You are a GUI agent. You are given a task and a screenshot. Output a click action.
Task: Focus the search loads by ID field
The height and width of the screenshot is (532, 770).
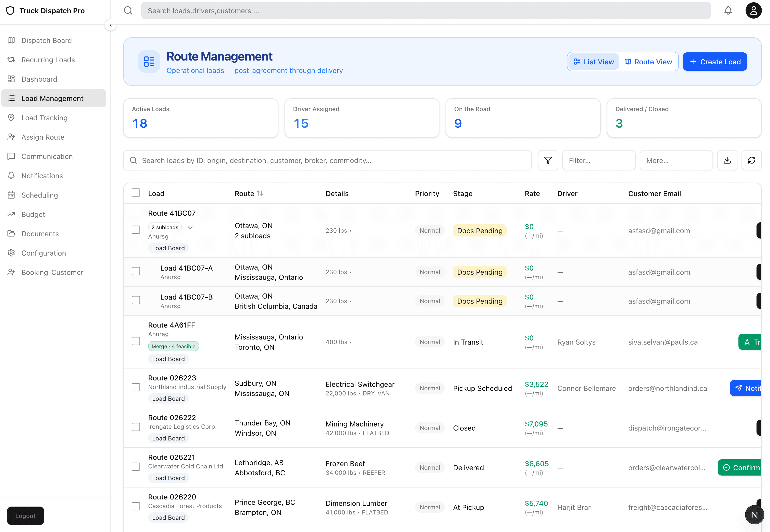pos(327,160)
